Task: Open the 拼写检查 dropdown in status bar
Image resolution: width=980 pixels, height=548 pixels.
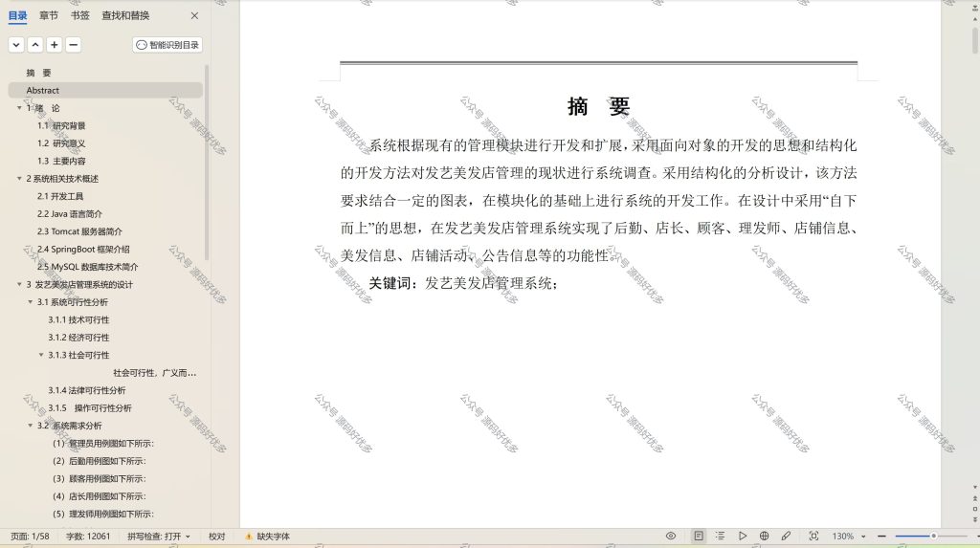Action: 159,537
